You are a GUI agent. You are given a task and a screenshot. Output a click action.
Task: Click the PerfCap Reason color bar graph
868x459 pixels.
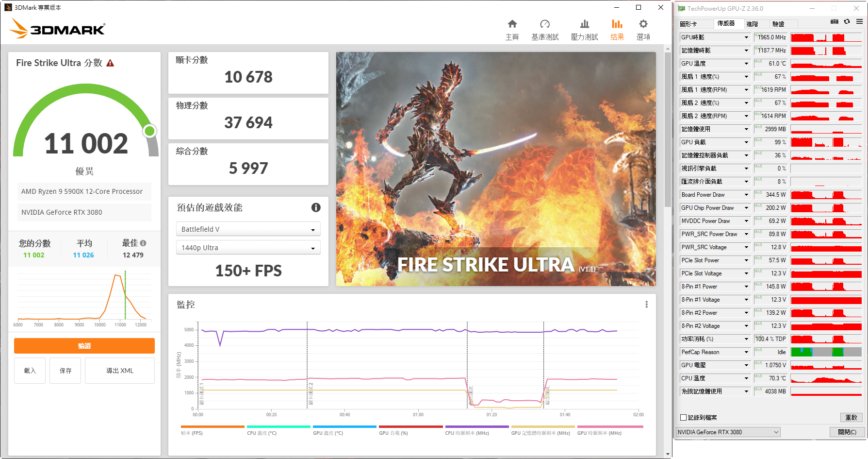click(826, 352)
